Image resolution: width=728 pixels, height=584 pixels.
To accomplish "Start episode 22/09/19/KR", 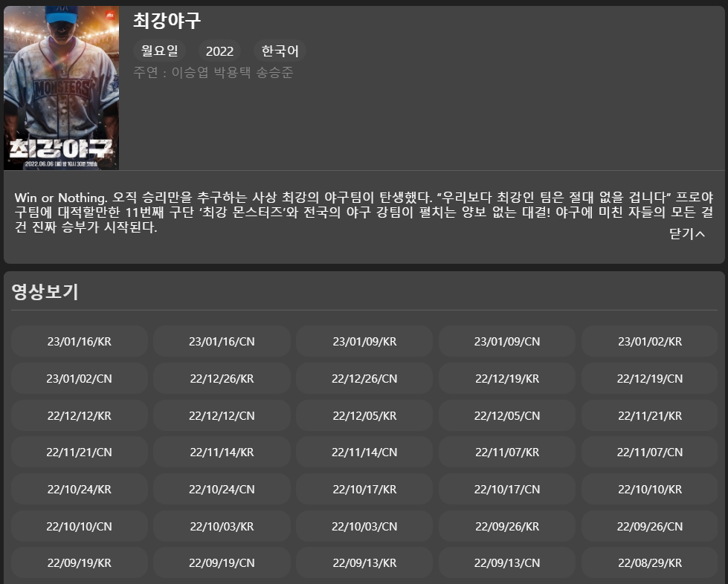I will coord(80,562).
